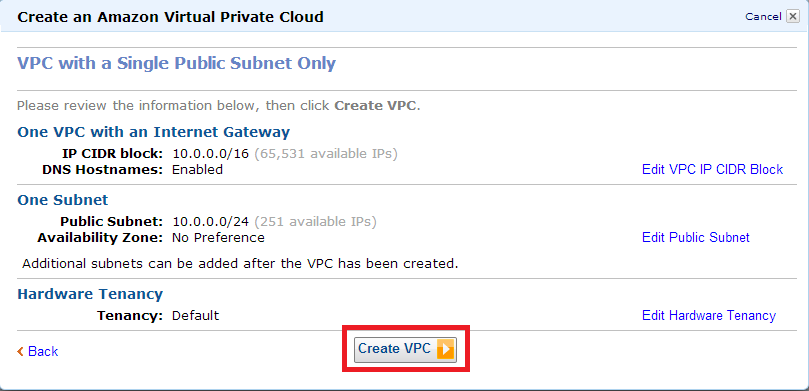The height and width of the screenshot is (391, 809).
Task: Click the Create VPC button
Action: [405, 349]
